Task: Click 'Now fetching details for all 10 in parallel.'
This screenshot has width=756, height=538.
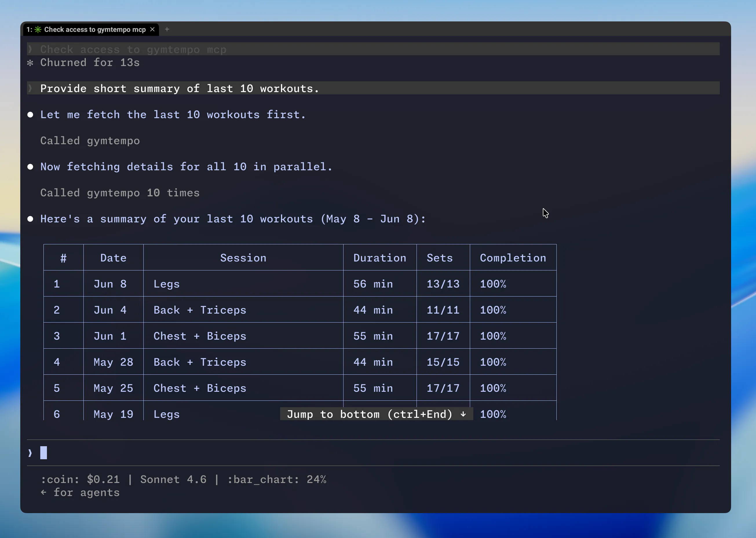Action: click(x=186, y=166)
